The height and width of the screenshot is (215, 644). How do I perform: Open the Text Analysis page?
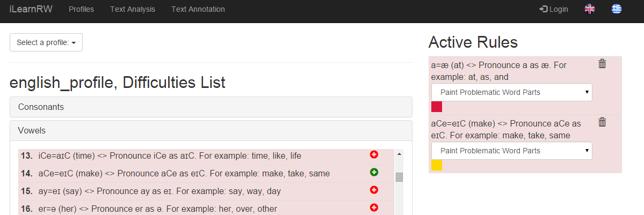133,9
